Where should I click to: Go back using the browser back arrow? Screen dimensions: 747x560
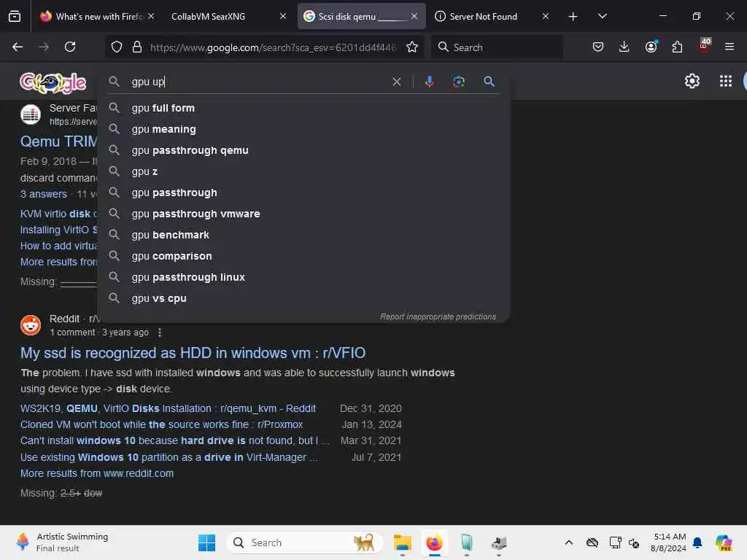pyautogui.click(x=18, y=47)
